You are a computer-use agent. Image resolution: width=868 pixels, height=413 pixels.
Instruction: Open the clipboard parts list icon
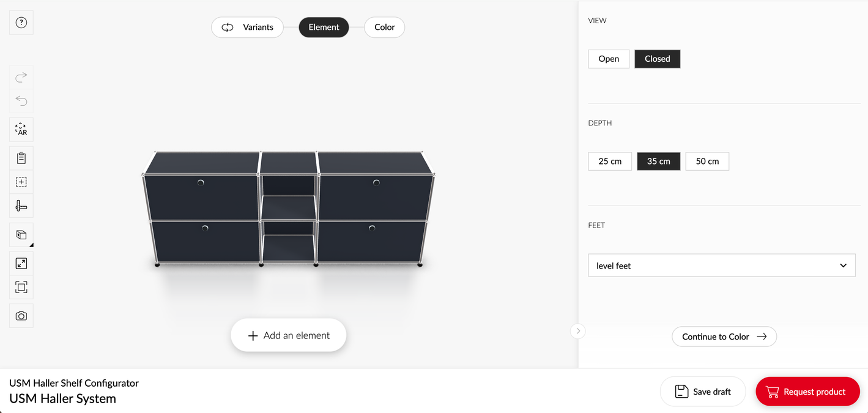pos(21,157)
